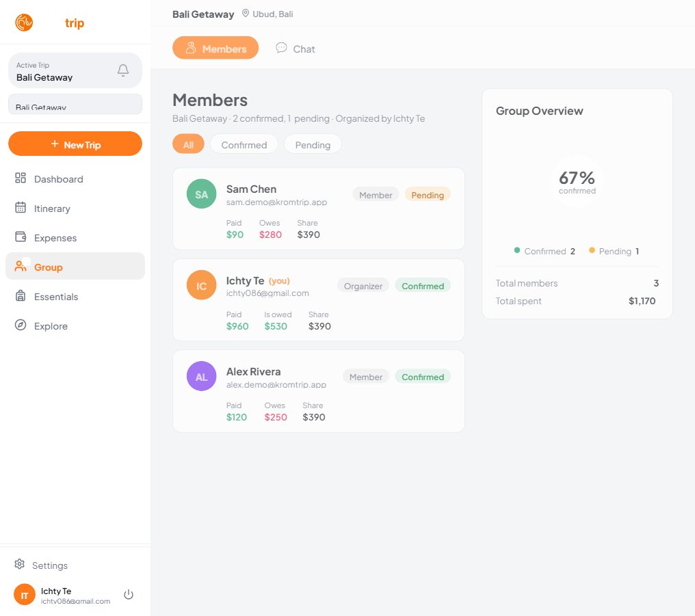Image resolution: width=695 pixels, height=616 pixels.
Task: Click the Essentials backpack icon
Action: click(x=21, y=296)
